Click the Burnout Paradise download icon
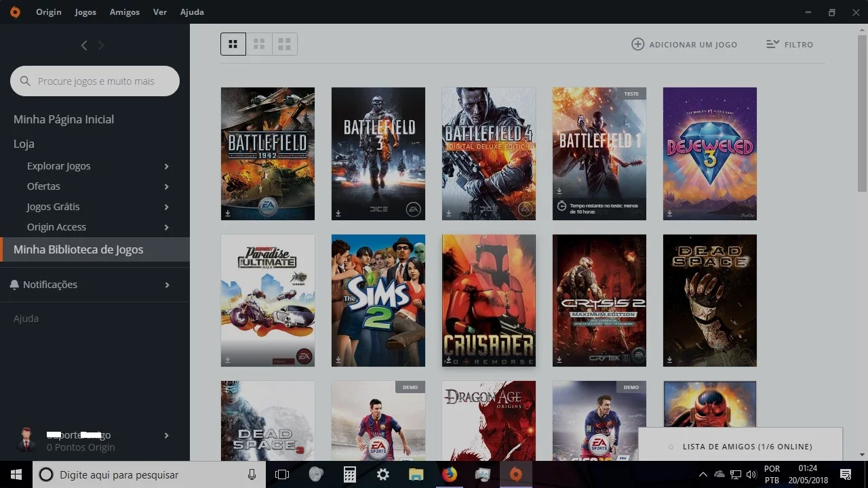 point(228,360)
